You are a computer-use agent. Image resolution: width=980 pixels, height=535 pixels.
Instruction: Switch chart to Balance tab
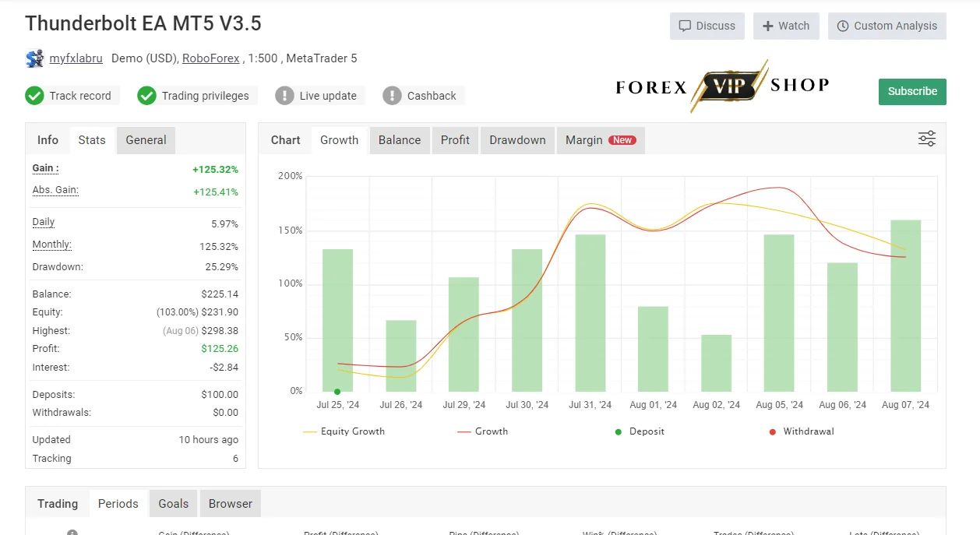pos(400,140)
